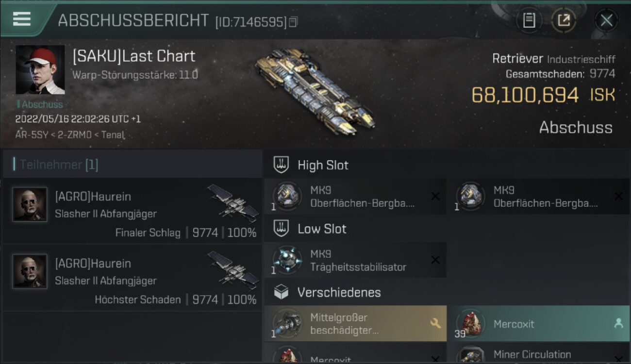Copy the report ID with the copy icon
This screenshot has width=631, height=364.
[293, 22]
